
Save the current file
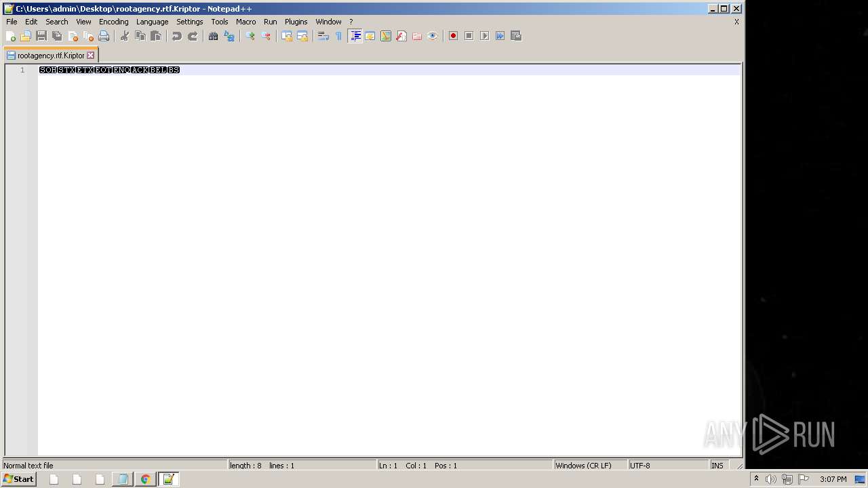[41, 36]
